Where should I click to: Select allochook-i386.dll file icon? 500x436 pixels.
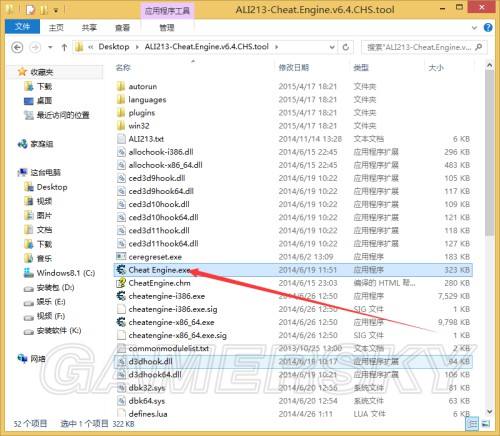point(121,152)
